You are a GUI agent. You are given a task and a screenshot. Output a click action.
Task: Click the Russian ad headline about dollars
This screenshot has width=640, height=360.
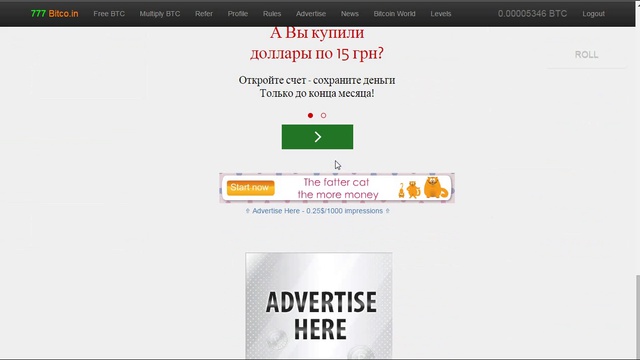coord(317,43)
